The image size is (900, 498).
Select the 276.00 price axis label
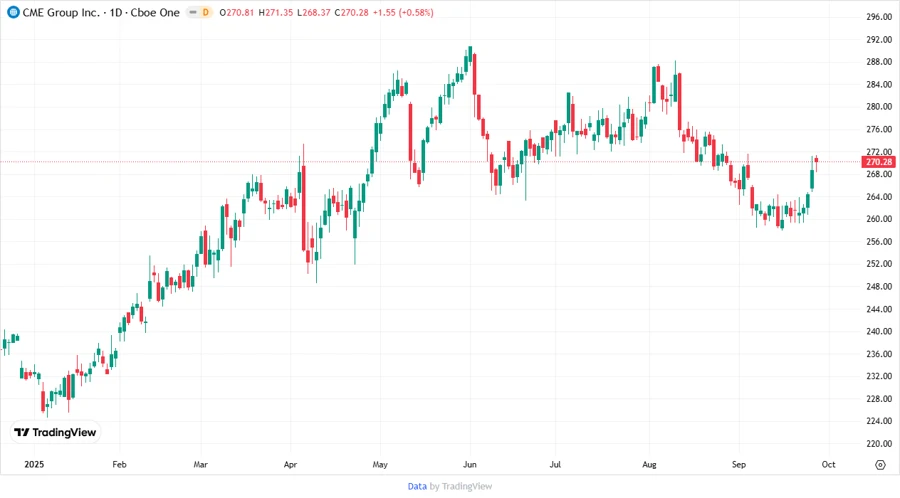tap(879, 129)
